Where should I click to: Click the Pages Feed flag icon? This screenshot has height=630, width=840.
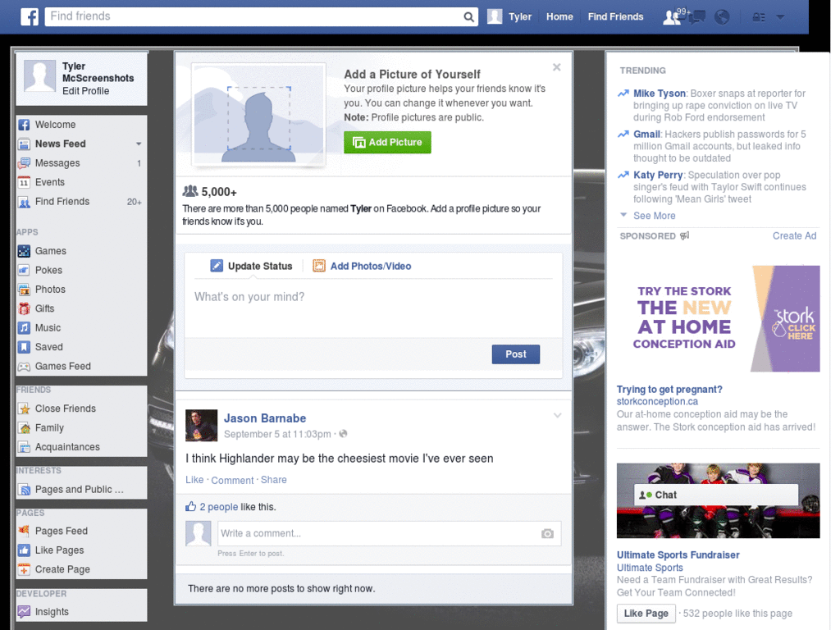tap(24, 531)
